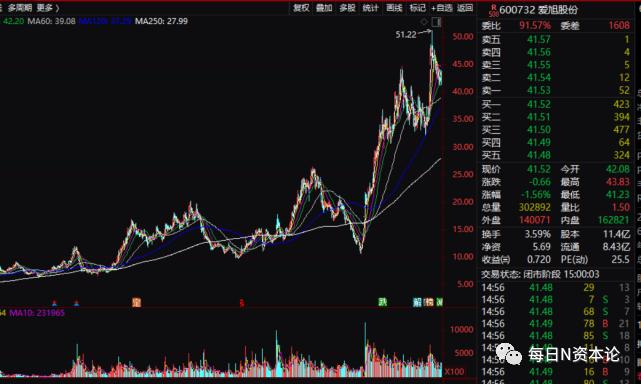641x384 pixels.
Task: Click the 股本 11.4亿 share capital
Action: (x=616, y=234)
